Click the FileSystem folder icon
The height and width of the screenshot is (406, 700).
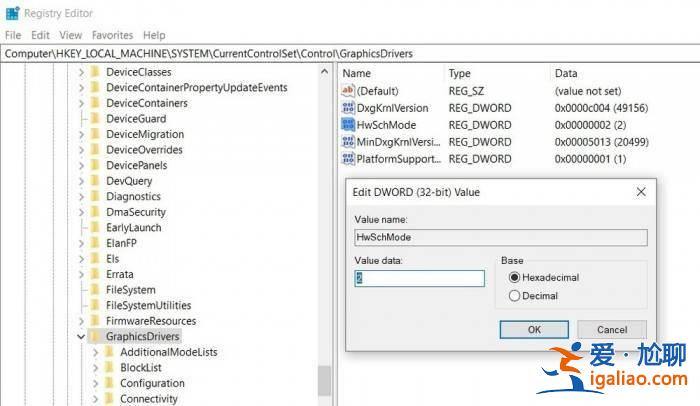(95, 290)
